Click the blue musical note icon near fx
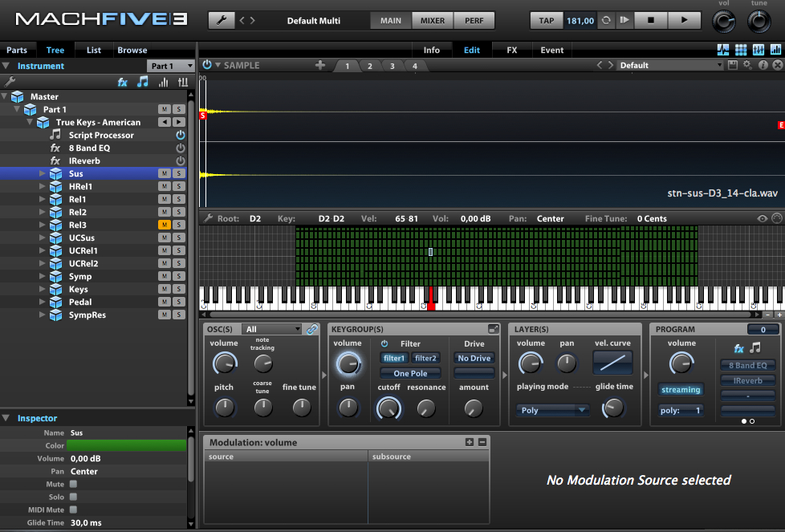The width and height of the screenshot is (785, 532). 143,81
